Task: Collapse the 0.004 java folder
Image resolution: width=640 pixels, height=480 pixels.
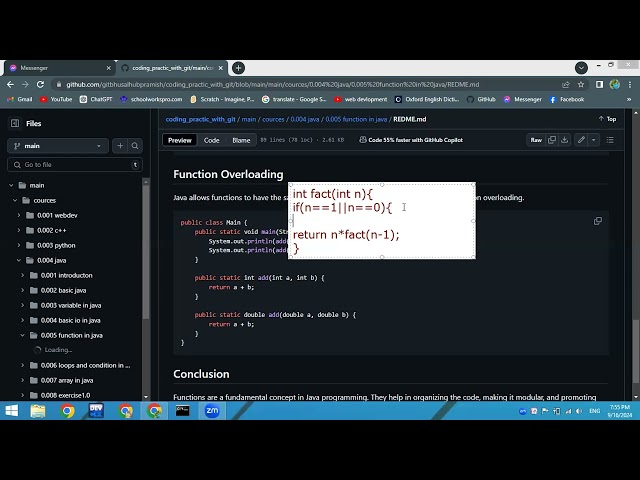Action: 19,260
